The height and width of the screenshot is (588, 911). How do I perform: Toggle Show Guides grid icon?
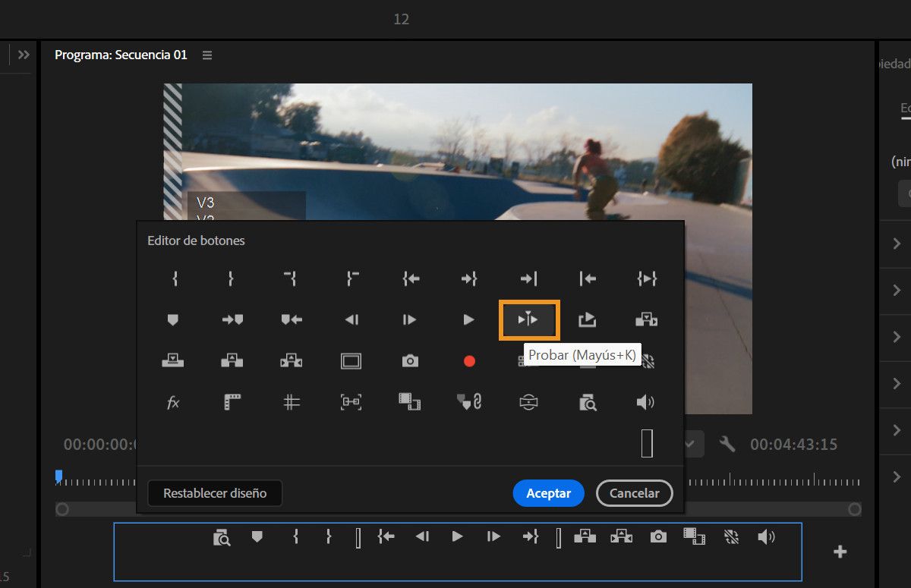[x=292, y=402]
